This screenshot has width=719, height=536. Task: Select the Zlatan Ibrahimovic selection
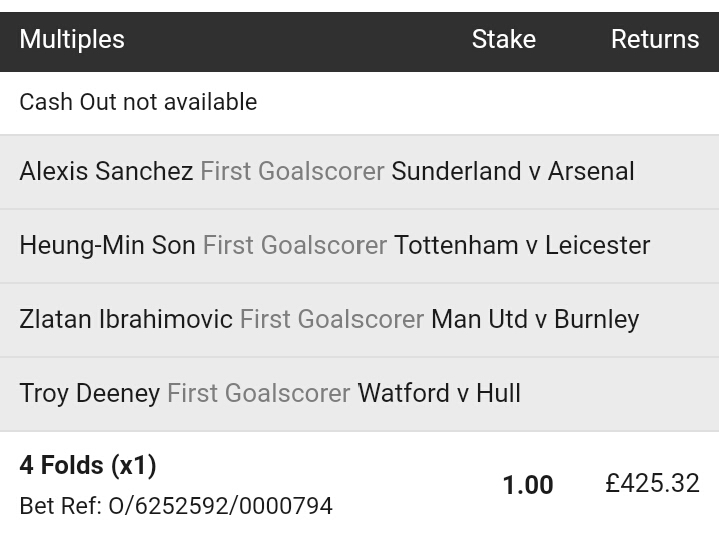pyautogui.click(x=126, y=319)
